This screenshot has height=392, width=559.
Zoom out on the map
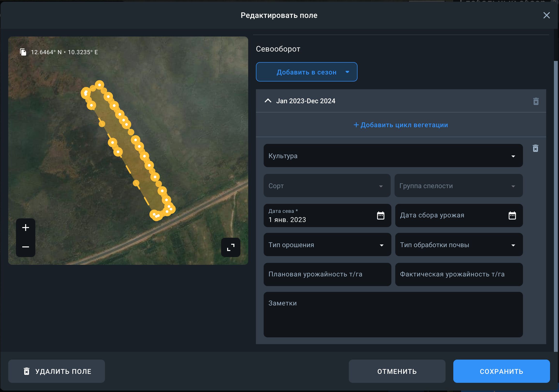point(26,247)
